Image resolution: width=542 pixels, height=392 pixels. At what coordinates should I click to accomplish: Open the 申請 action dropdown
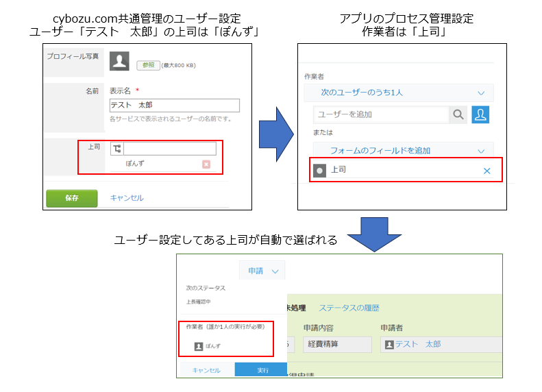tap(262, 271)
